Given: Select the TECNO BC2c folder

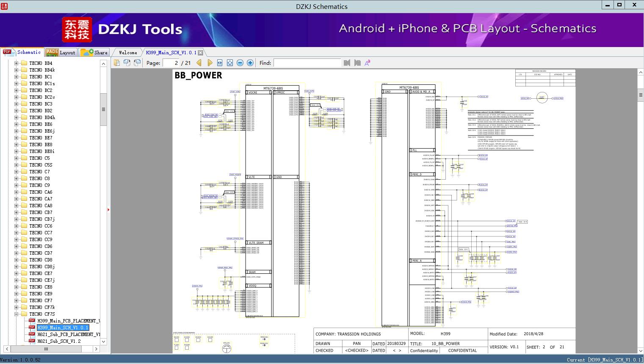Looking at the screenshot, I should click(42, 97).
